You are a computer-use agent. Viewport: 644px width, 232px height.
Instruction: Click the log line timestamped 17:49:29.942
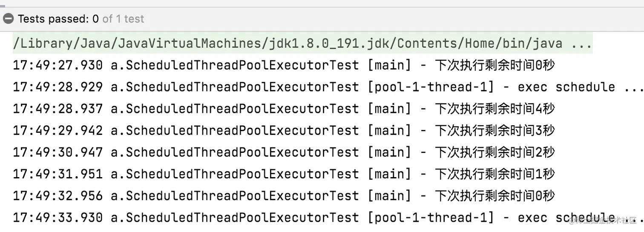[284, 130]
